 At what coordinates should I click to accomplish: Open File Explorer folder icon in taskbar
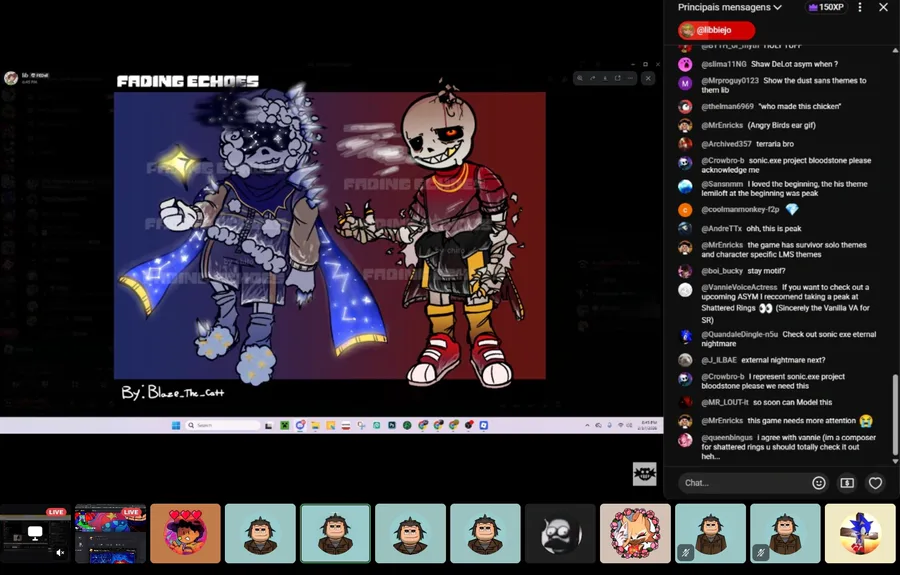pyautogui.click(x=315, y=425)
